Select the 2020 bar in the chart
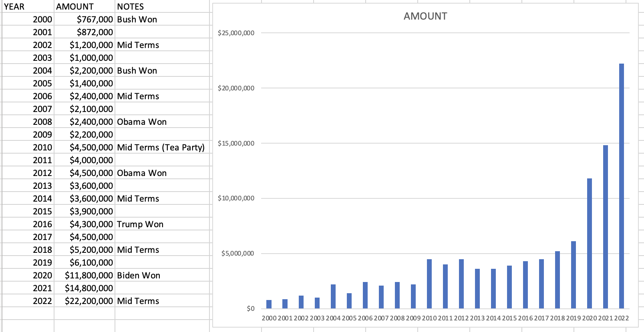This screenshot has height=332, width=644. pyautogui.click(x=589, y=243)
